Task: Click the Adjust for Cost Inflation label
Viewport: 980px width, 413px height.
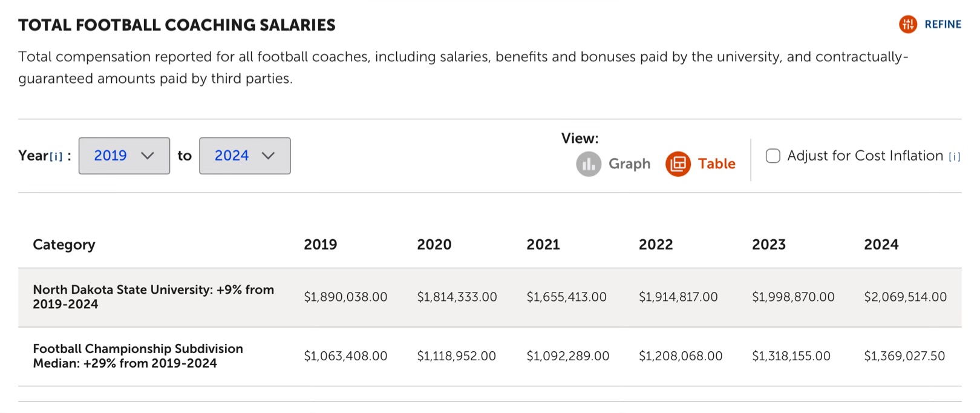Action: (864, 156)
